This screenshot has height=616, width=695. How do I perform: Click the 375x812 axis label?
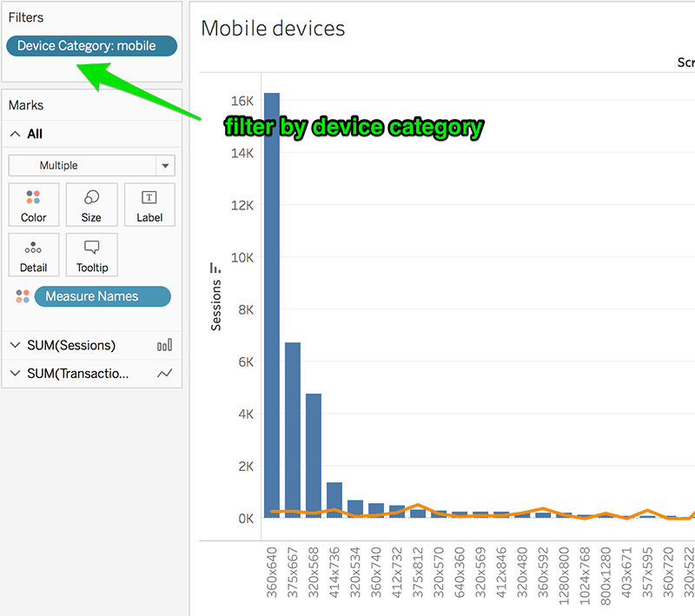(418, 573)
